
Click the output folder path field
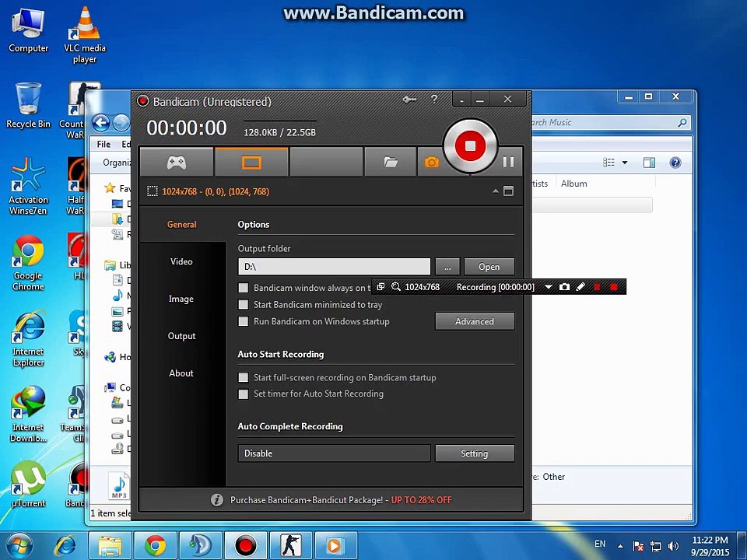point(334,267)
